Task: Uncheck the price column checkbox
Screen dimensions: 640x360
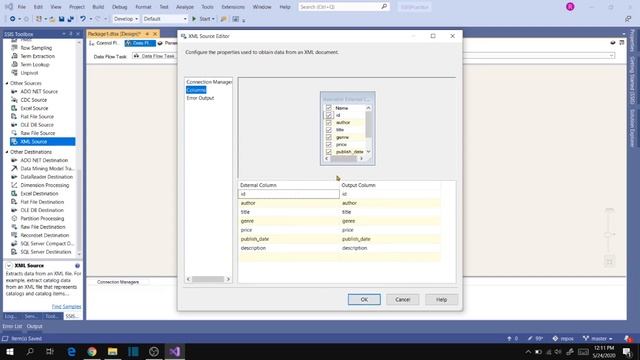Action: pos(329,144)
